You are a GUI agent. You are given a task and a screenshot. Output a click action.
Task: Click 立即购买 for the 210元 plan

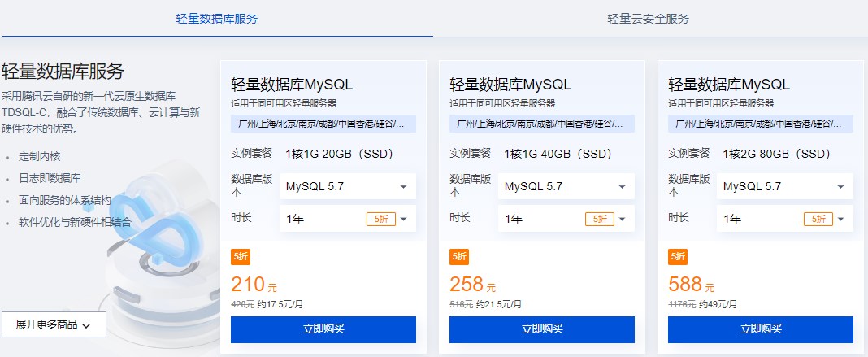323,329
